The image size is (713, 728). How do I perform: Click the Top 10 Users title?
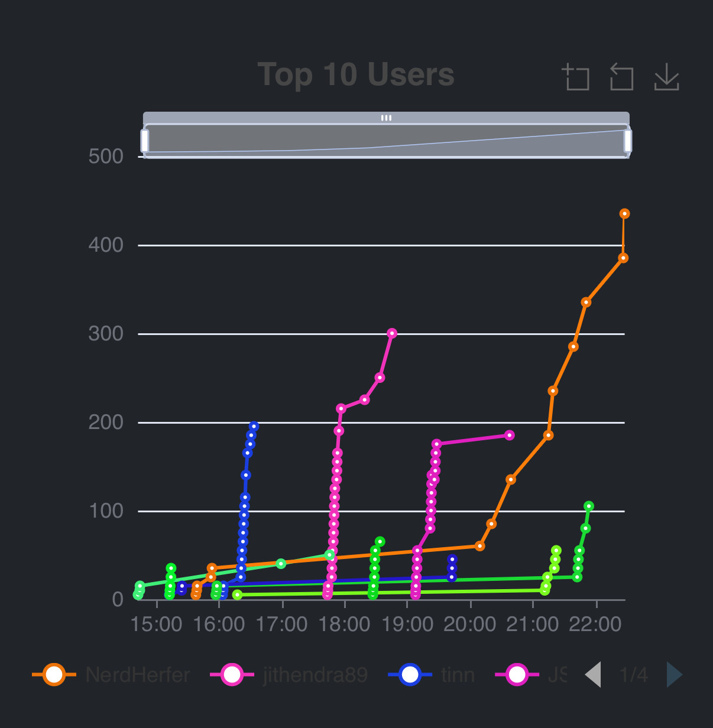(x=356, y=75)
